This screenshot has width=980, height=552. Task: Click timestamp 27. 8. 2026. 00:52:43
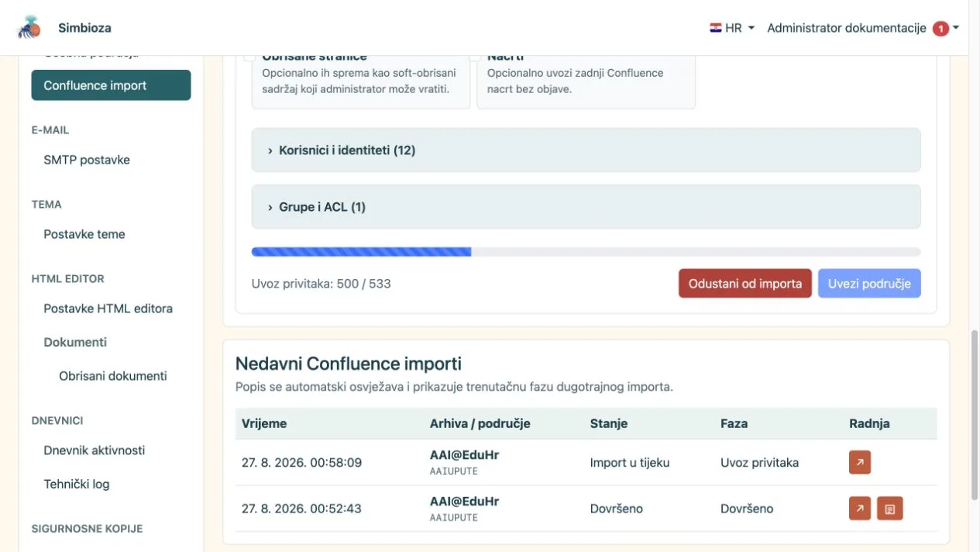pos(301,509)
